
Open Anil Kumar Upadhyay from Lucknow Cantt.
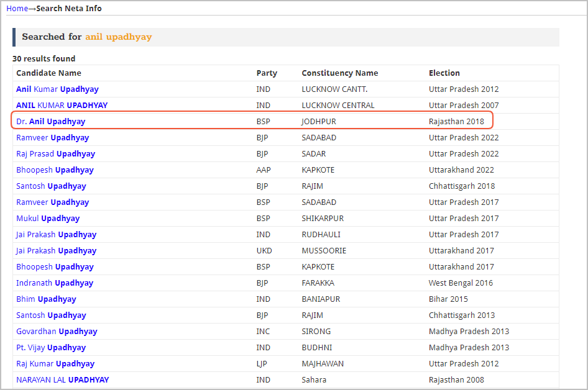point(57,89)
